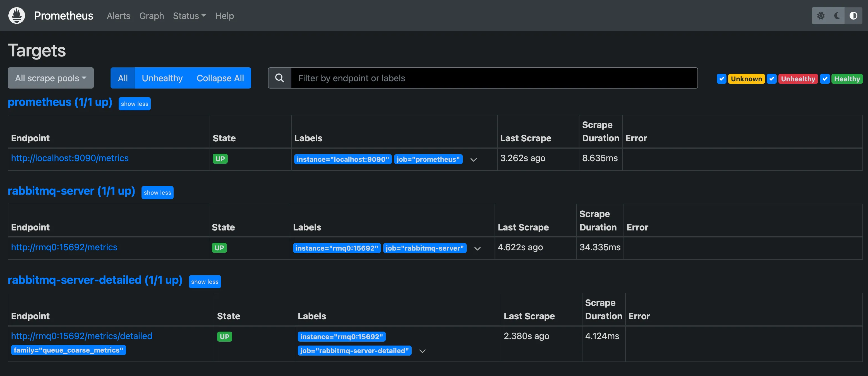Screen dimensions: 868x376
Task: Click the 8.635ms scrape duration value
Action: pyautogui.click(x=600, y=158)
